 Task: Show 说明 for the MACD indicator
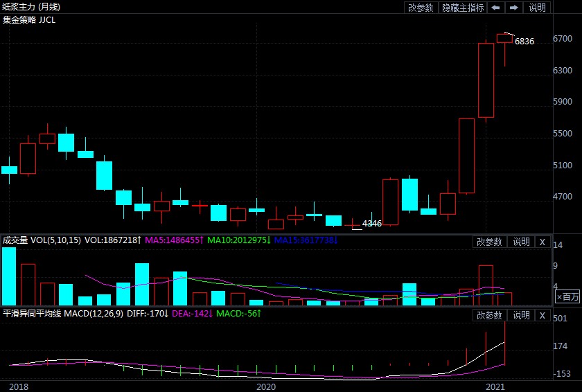click(520, 315)
